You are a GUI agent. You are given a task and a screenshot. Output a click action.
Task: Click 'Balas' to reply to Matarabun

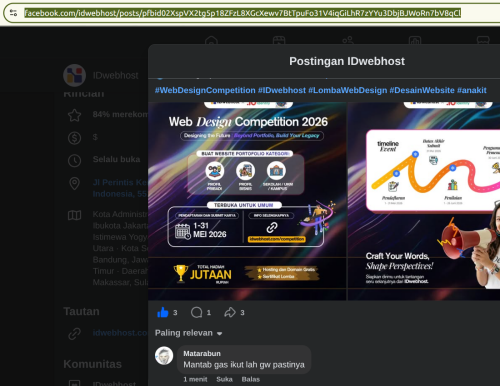pyautogui.click(x=251, y=379)
